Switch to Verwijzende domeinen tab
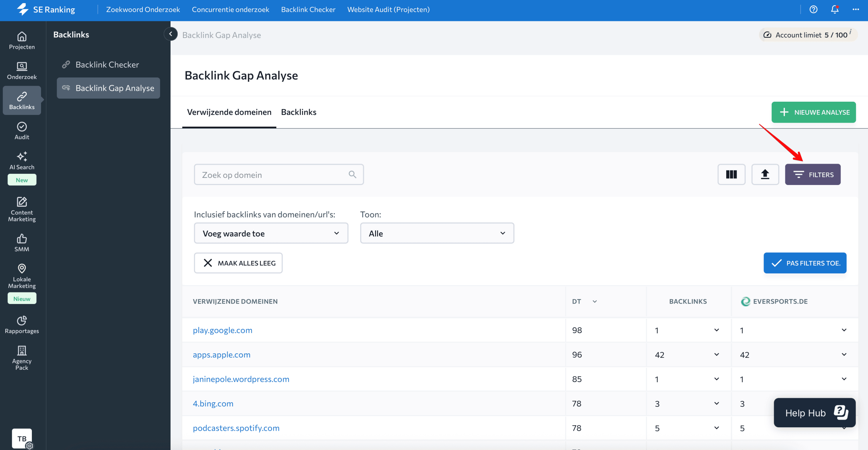Viewport: 868px width, 450px height. point(229,112)
